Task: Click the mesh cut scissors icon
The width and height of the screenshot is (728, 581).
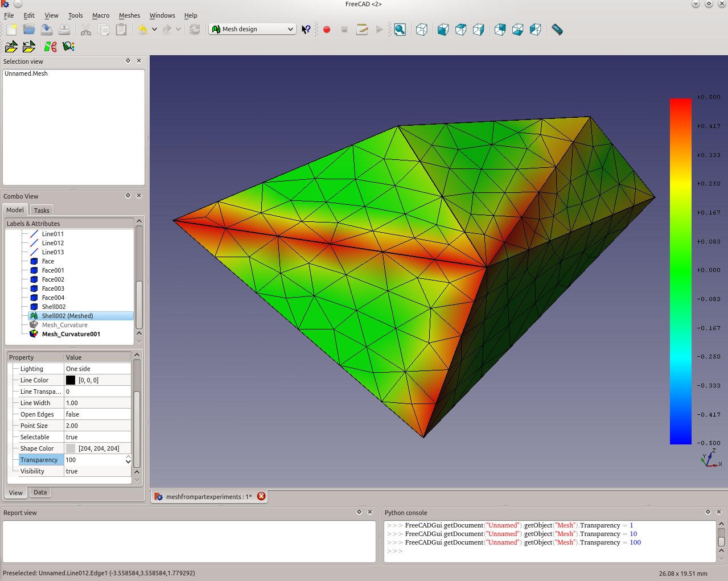Action: (x=51, y=47)
